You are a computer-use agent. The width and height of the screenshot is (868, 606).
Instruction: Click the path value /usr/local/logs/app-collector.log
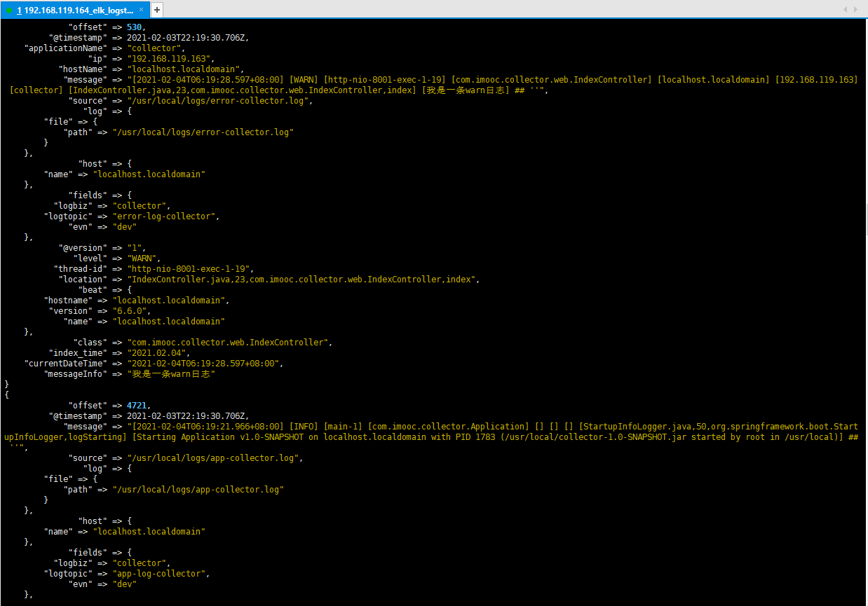pos(198,490)
